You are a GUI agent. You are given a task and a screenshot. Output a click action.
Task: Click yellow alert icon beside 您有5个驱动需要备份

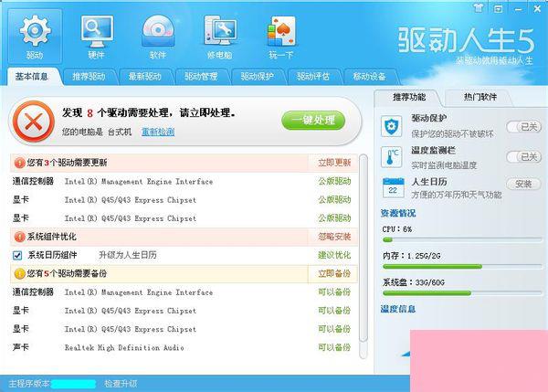pos(19,273)
